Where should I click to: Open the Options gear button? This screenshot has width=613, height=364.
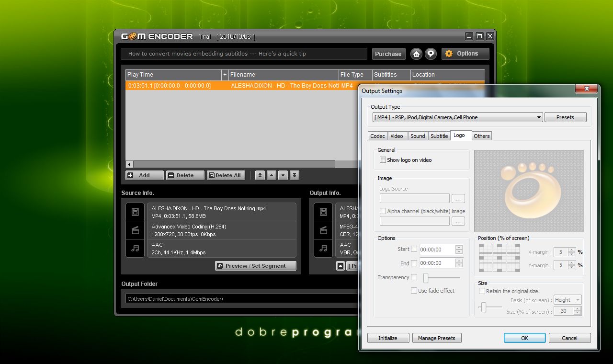pos(465,54)
